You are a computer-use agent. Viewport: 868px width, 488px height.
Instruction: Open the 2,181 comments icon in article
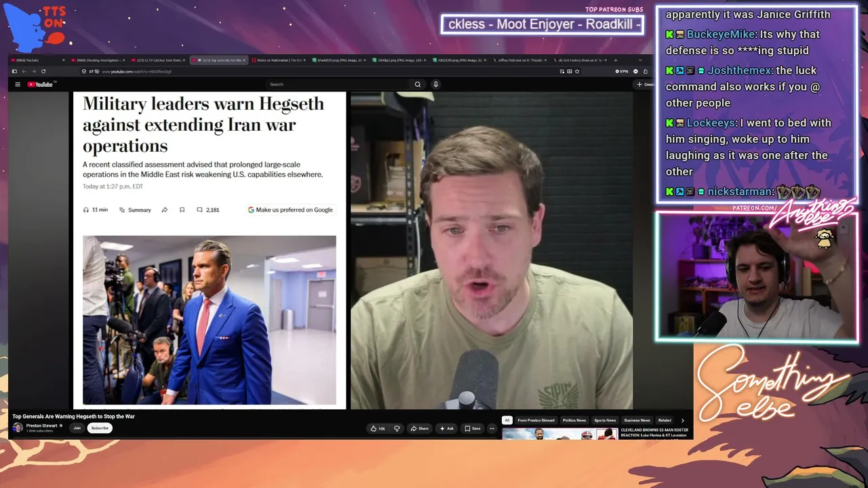(208, 210)
